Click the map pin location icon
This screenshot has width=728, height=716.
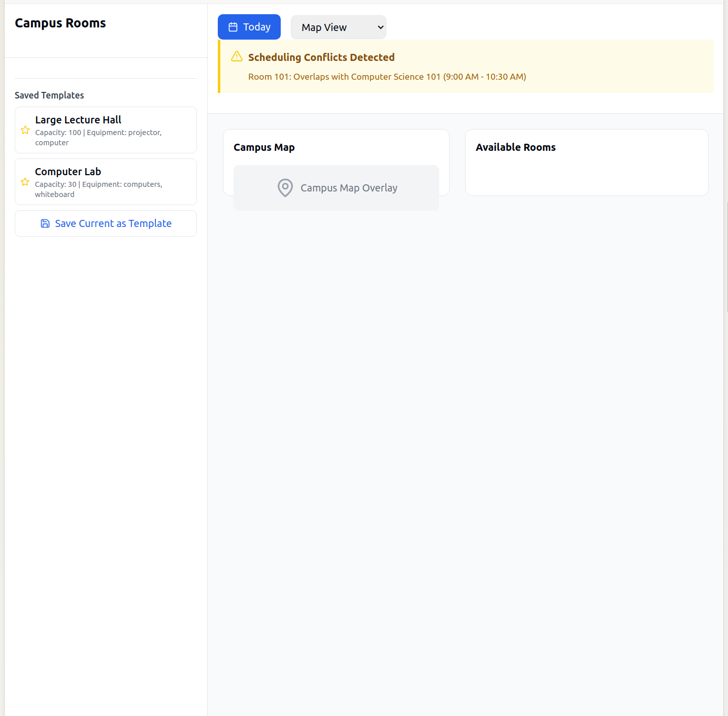pos(285,188)
